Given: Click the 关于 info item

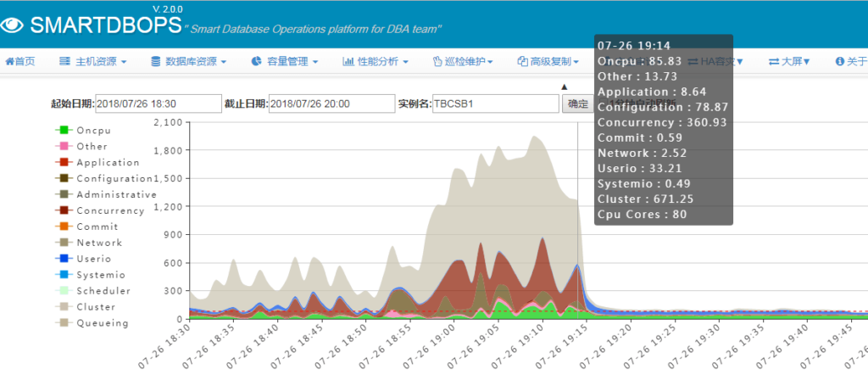Looking at the screenshot, I should pyautogui.click(x=850, y=62).
